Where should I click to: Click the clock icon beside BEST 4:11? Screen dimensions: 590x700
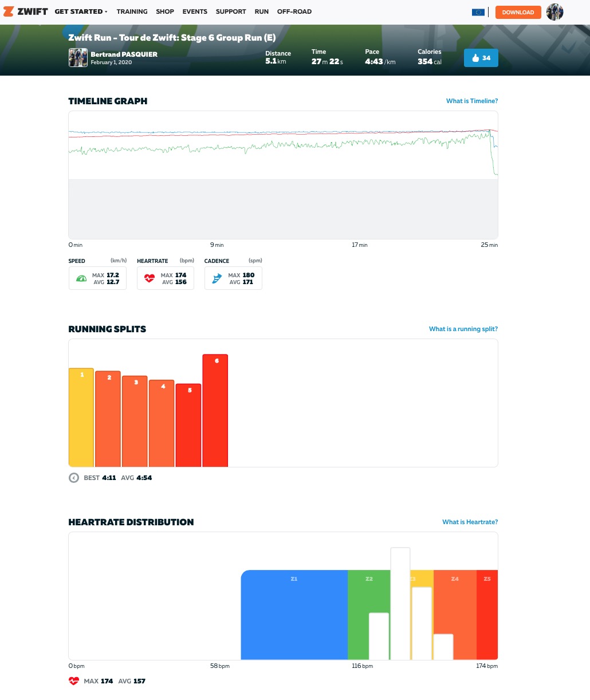[74, 478]
